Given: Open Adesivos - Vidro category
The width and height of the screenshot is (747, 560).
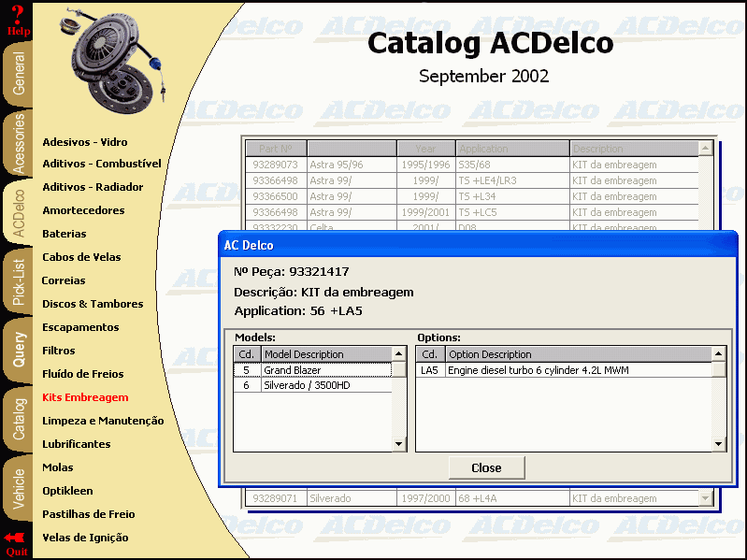Looking at the screenshot, I should (85, 142).
